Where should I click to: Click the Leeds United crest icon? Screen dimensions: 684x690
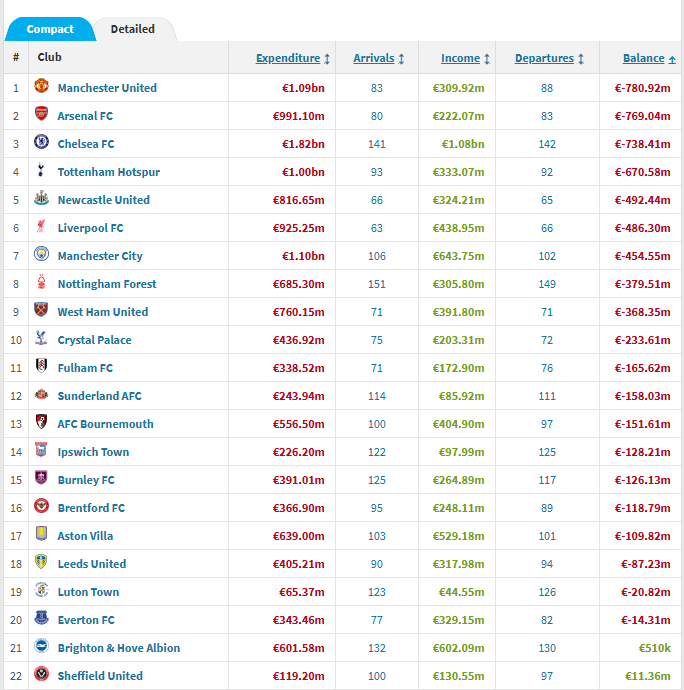pyautogui.click(x=41, y=562)
